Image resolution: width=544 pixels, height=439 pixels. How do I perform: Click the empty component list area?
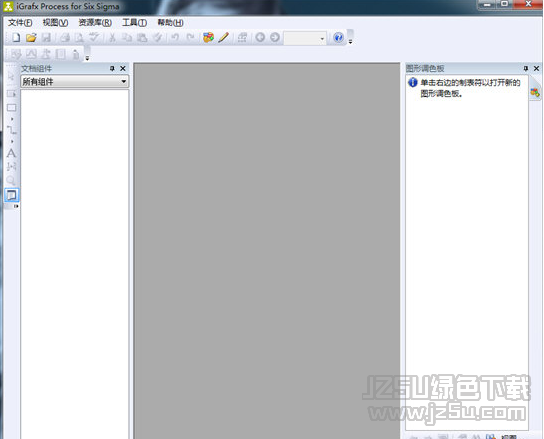[75, 264]
